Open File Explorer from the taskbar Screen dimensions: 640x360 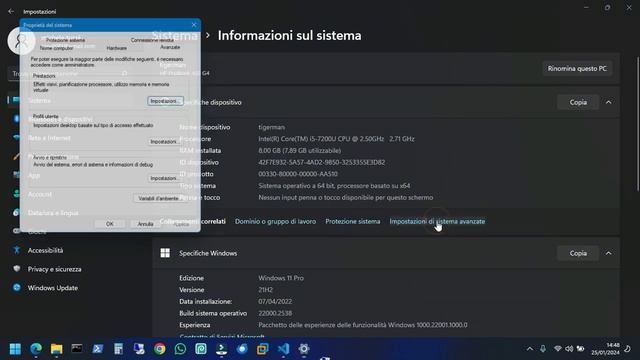click(x=56, y=349)
